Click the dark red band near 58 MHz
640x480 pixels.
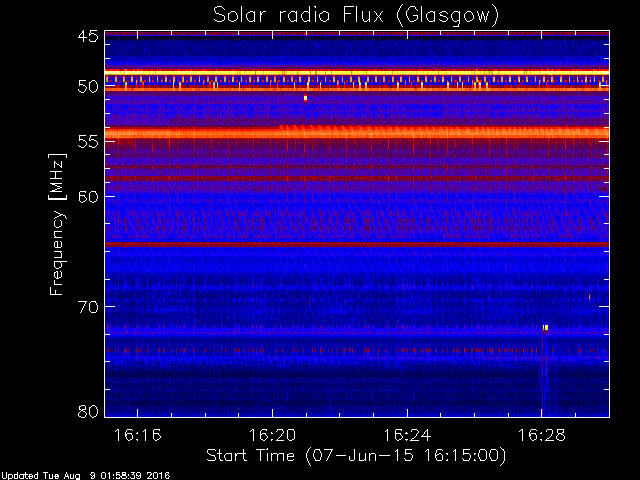point(355,178)
